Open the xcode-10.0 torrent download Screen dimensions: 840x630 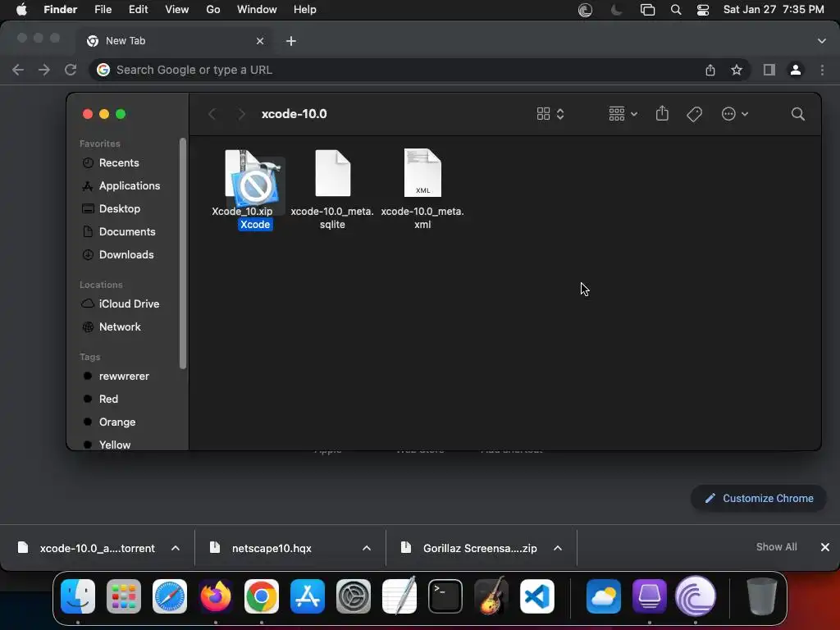tap(87, 548)
